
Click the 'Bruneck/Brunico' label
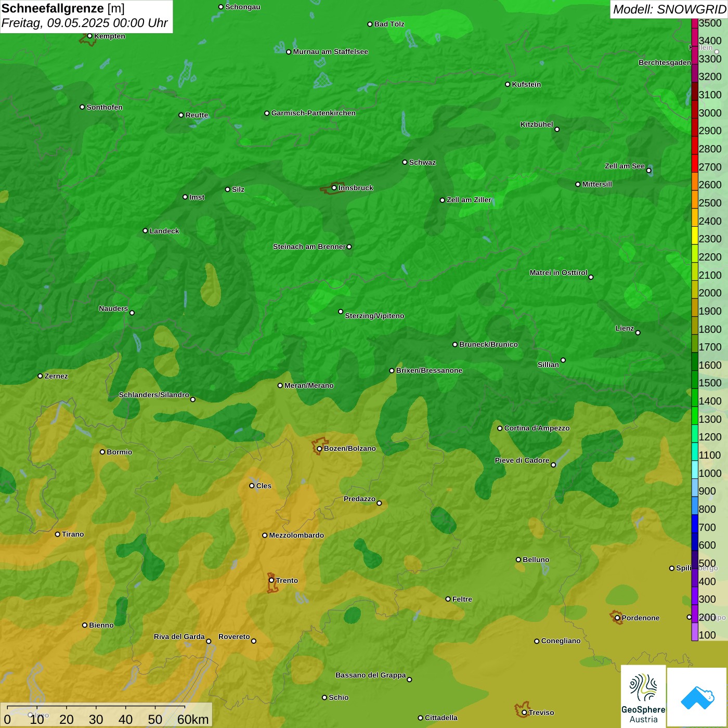488,344
